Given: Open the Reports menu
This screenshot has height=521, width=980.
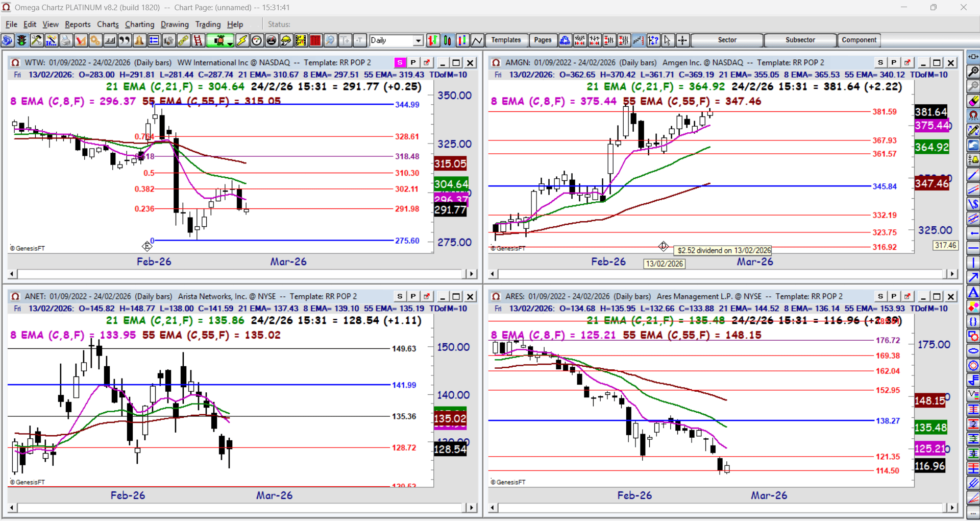Looking at the screenshot, I should tap(78, 24).
